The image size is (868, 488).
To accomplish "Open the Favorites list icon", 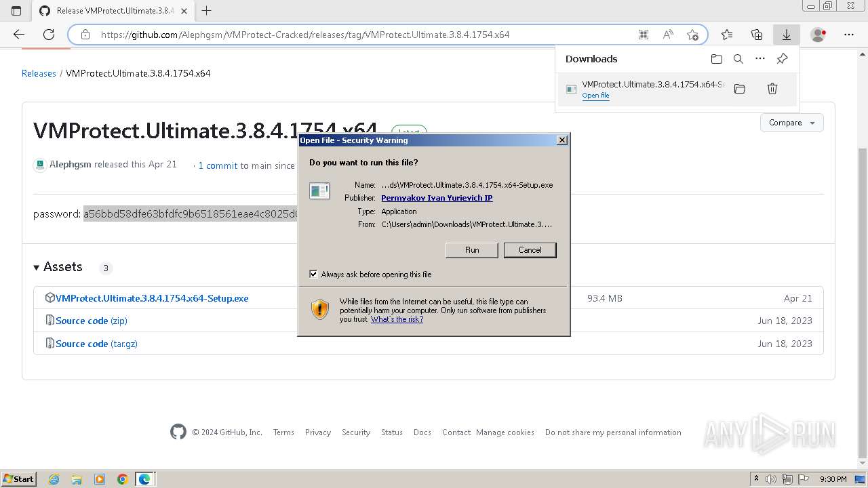I will [727, 35].
